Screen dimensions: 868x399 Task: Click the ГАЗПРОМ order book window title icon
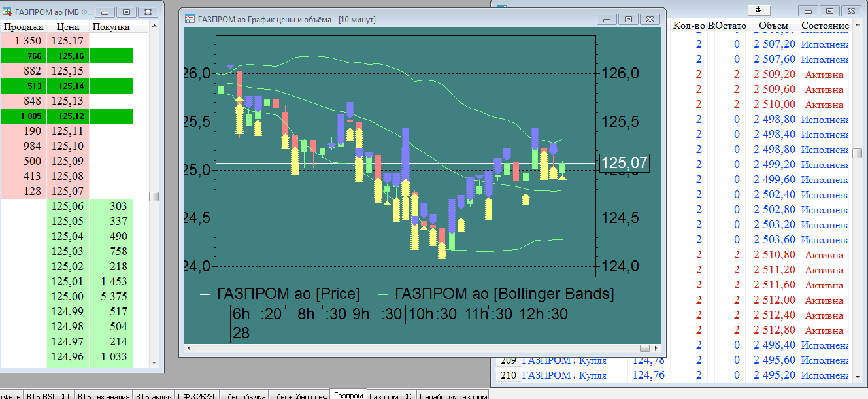(x=7, y=12)
